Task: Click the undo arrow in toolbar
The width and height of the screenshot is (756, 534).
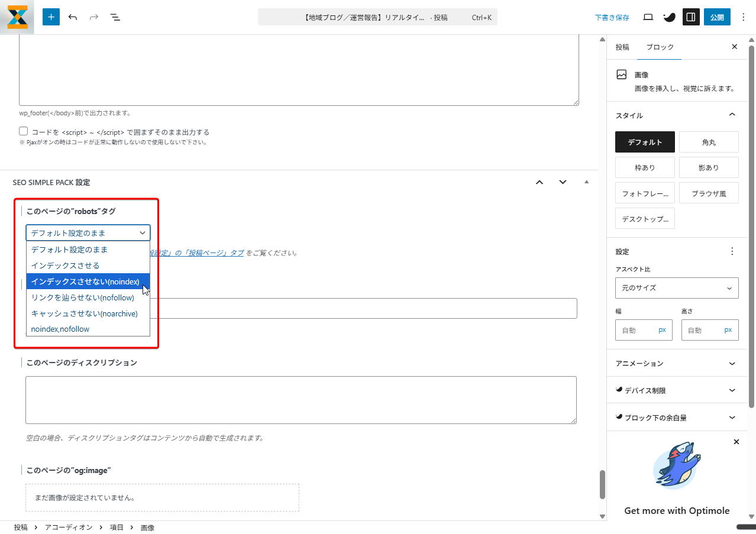Action: coord(73,17)
